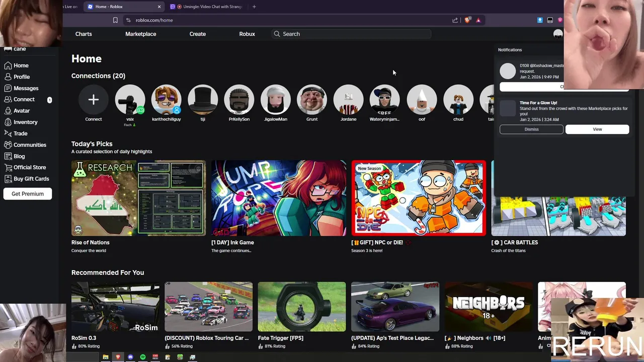This screenshot has height=362, width=644.
Task: Open PrKellySon's avatar in connections
Action: [239, 100]
